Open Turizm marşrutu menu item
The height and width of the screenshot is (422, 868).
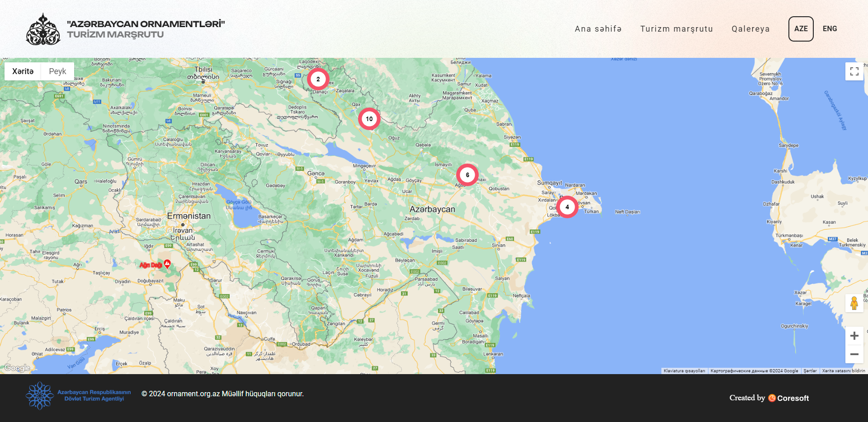[676, 28]
